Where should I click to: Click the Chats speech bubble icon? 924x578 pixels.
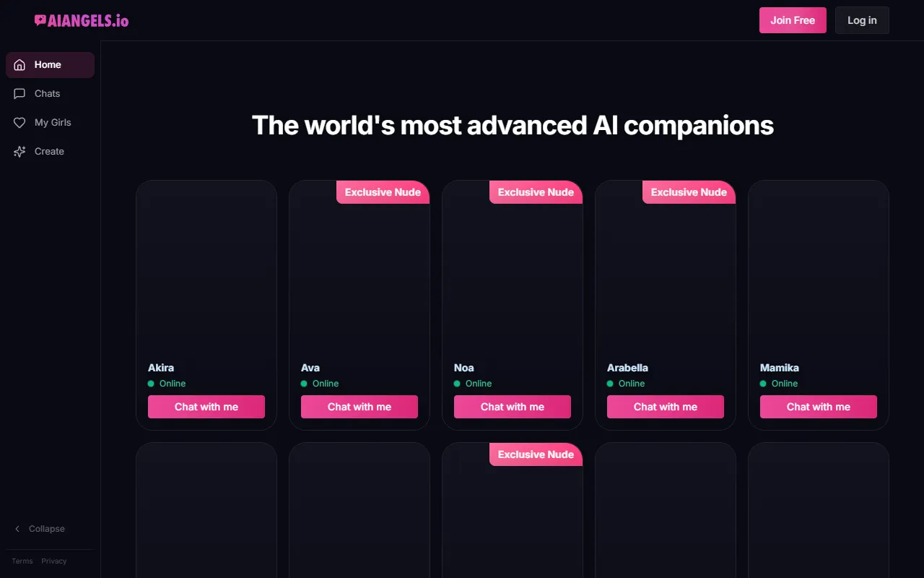coord(19,94)
